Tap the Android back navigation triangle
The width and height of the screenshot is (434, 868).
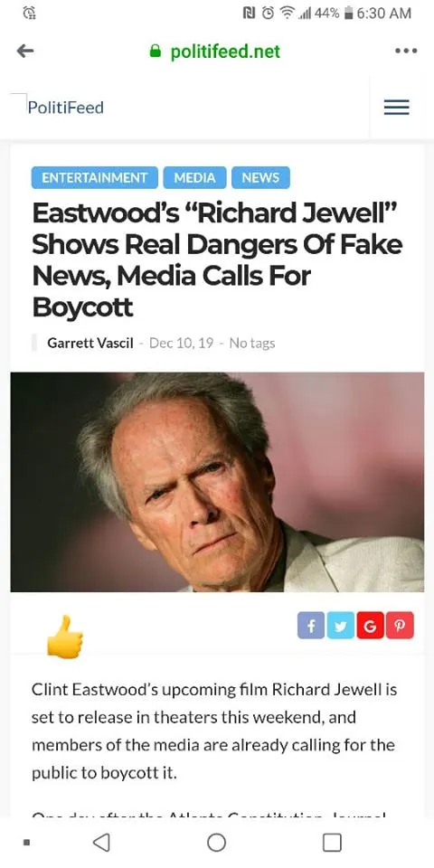pyautogui.click(x=100, y=843)
